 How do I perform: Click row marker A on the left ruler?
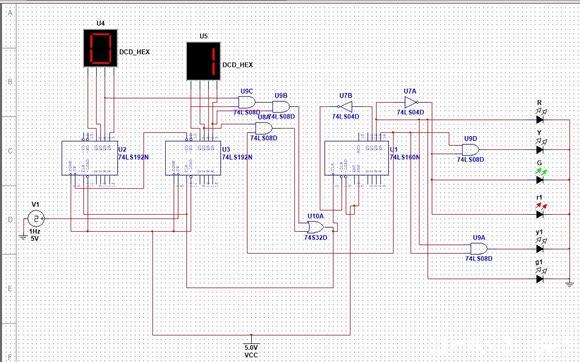click(x=10, y=13)
